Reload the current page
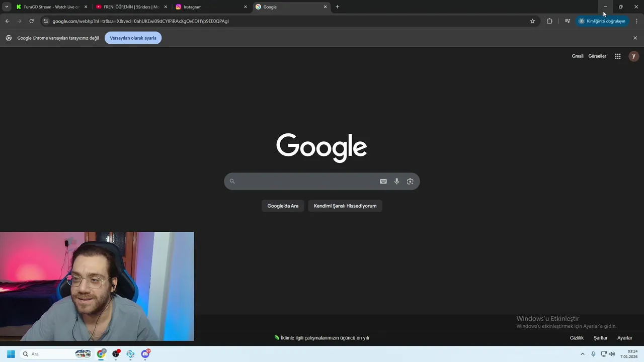 (31, 21)
